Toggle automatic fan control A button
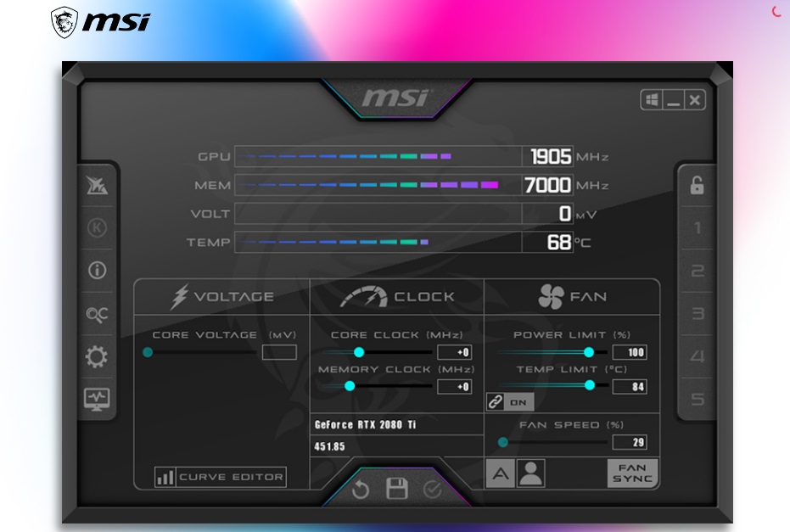This screenshot has height=532, width=790. (x=500, y=473)
